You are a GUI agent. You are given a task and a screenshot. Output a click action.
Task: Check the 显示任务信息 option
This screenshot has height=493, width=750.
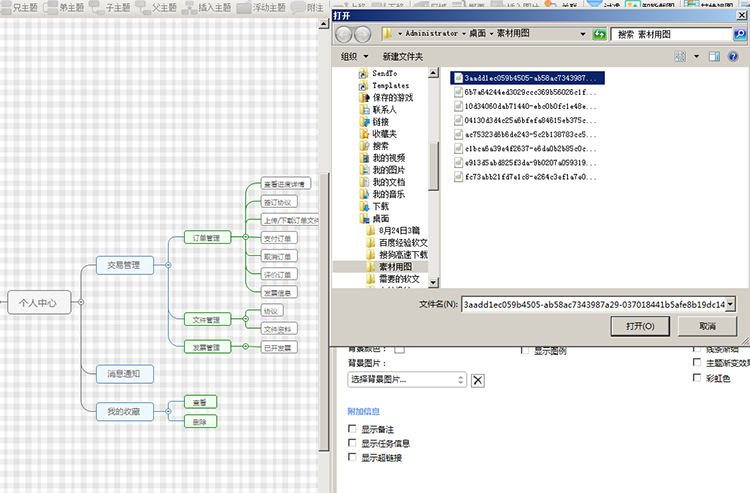(352, 443)
